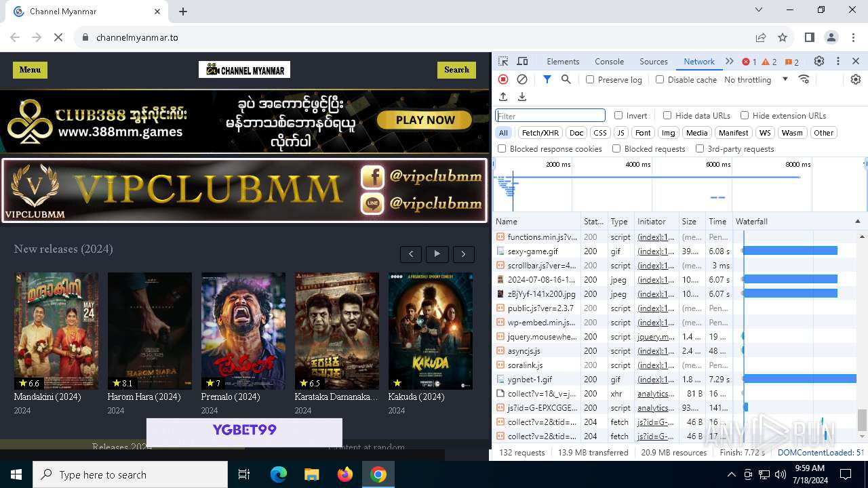This screenshot has width=868, height=488.
Task: Check the Invert filter option
Action: point(618,115)
